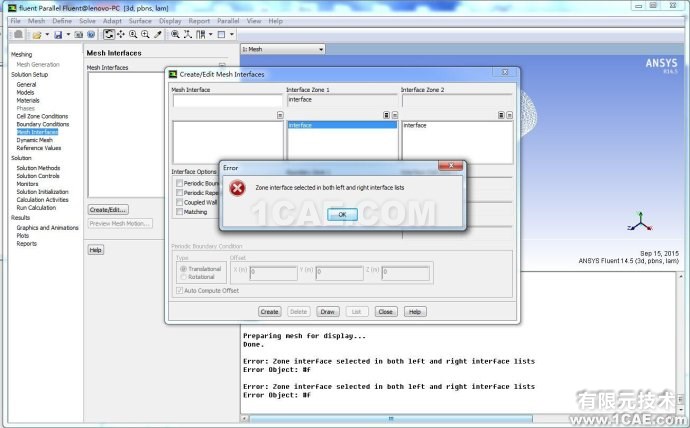Open the File menu
690x428 pixels.
(x=15, y=21)
